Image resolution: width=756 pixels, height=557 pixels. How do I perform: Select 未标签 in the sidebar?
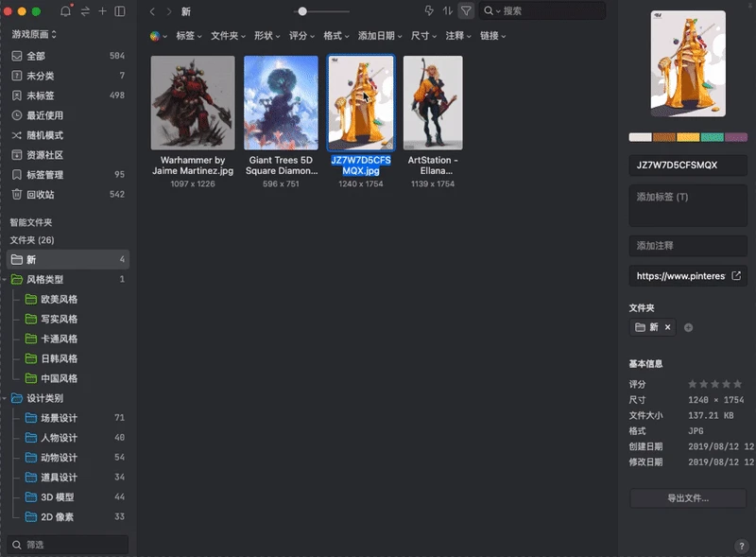(68, 96)
